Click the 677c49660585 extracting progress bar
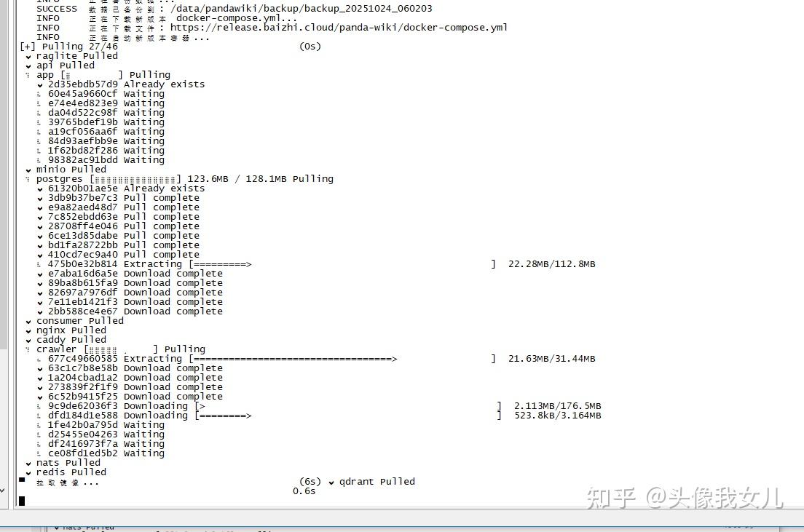The width and height of the screenshot is (804, 532). pyautogui.click(x=342, y=359)
